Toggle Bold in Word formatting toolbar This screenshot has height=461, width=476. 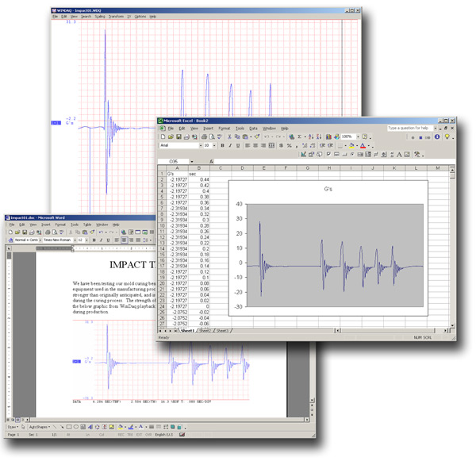click(x=94, y=240)
